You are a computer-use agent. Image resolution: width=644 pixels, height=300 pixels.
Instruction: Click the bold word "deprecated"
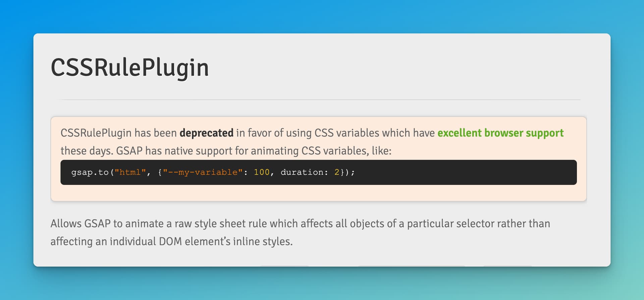pos(206,133)
